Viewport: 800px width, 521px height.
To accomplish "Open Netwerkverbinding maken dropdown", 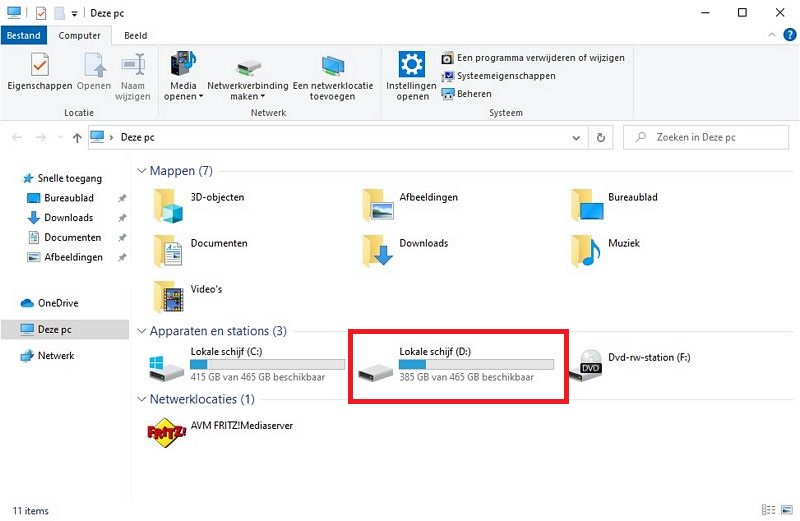I will pyautogui.click(x=248, y=77).
